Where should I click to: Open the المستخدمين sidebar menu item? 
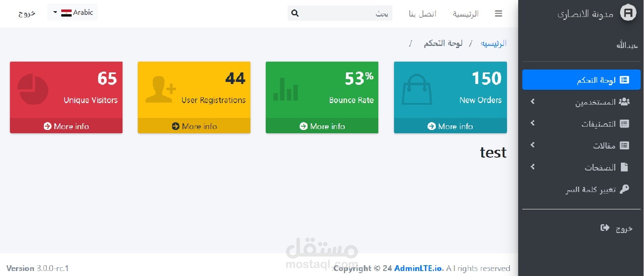pyautogui.click(x=582, y=102)
